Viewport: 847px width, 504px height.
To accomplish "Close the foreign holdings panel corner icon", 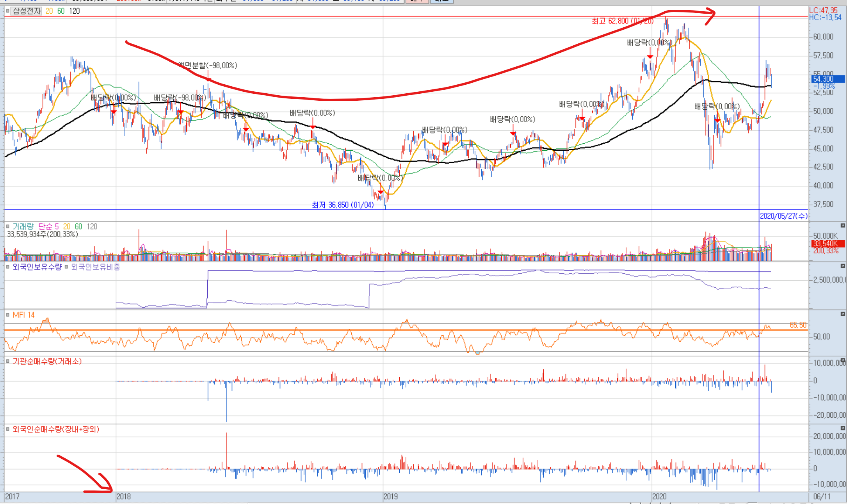I will 843,266.
